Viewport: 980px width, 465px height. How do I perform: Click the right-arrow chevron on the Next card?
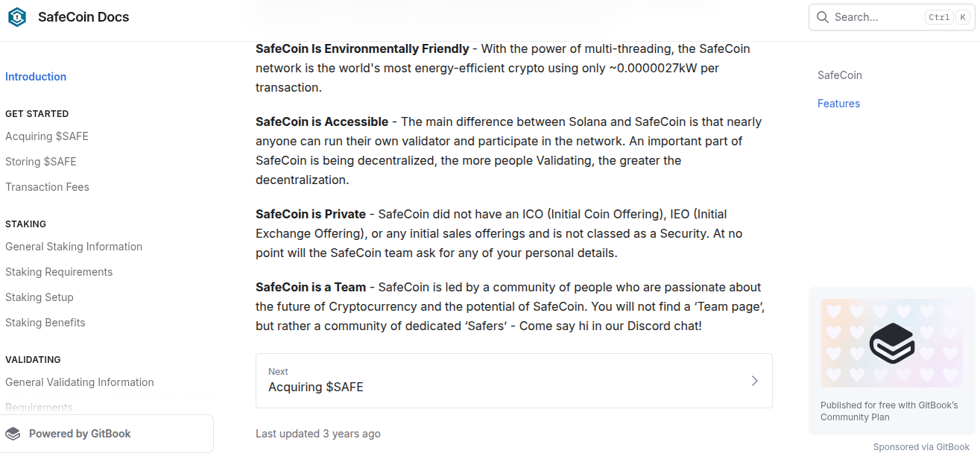[x=754, y=381]
